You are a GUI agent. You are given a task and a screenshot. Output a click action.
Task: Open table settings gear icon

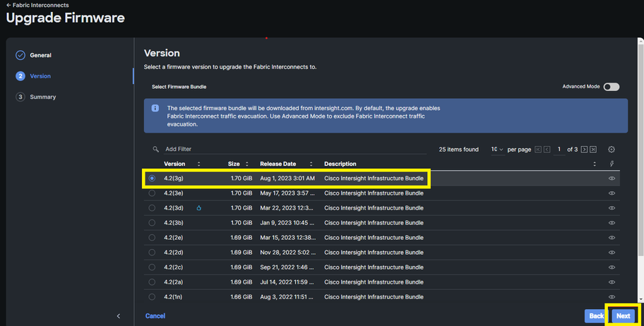(612, 150)
